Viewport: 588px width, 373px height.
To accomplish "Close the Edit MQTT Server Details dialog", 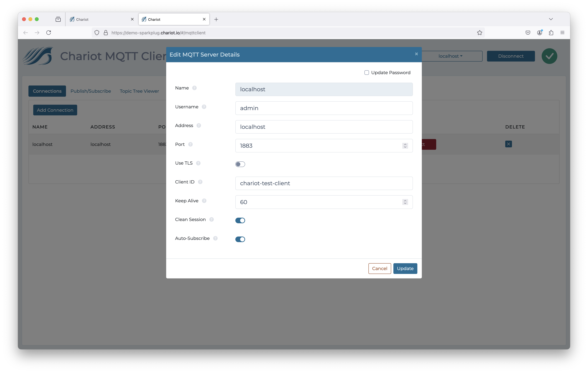I will coord(416,54).
